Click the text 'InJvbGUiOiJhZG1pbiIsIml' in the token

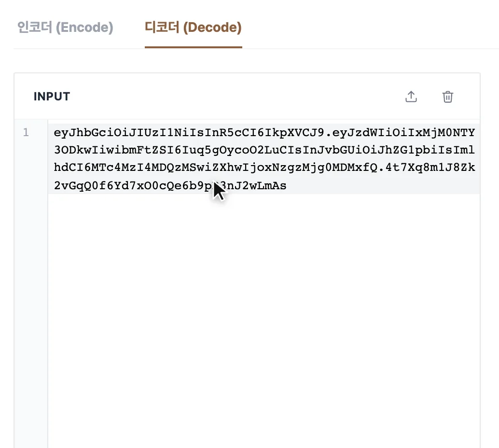[x=388, y=150]
